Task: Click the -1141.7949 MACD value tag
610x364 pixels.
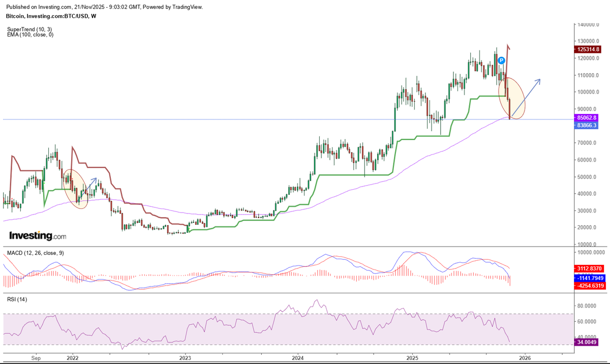Action: (589, 278)
